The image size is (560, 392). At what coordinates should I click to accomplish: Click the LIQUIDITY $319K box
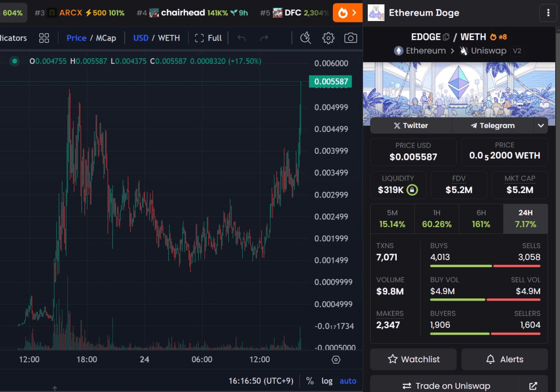pyautogui.click(x=398, y=185)
